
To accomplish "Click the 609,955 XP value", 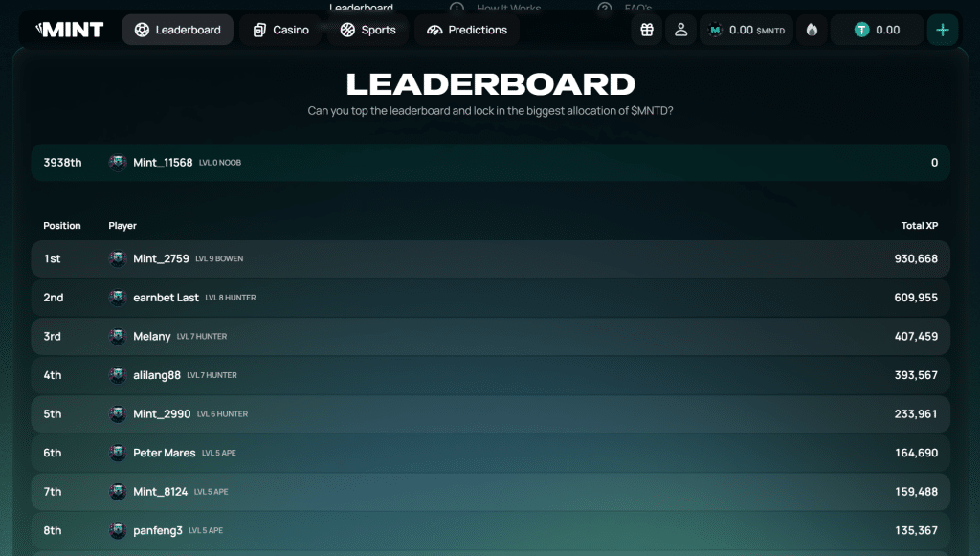I will pyautogui.click(x=916, y=298).
